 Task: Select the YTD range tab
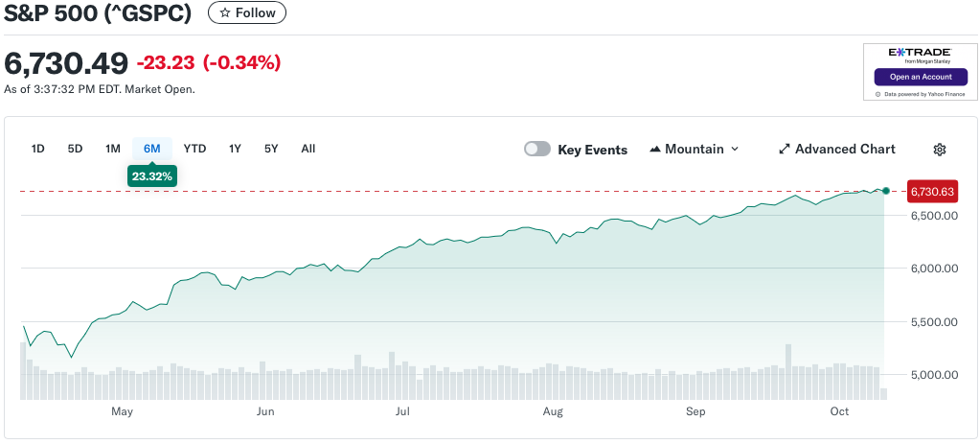coord(194,149)
